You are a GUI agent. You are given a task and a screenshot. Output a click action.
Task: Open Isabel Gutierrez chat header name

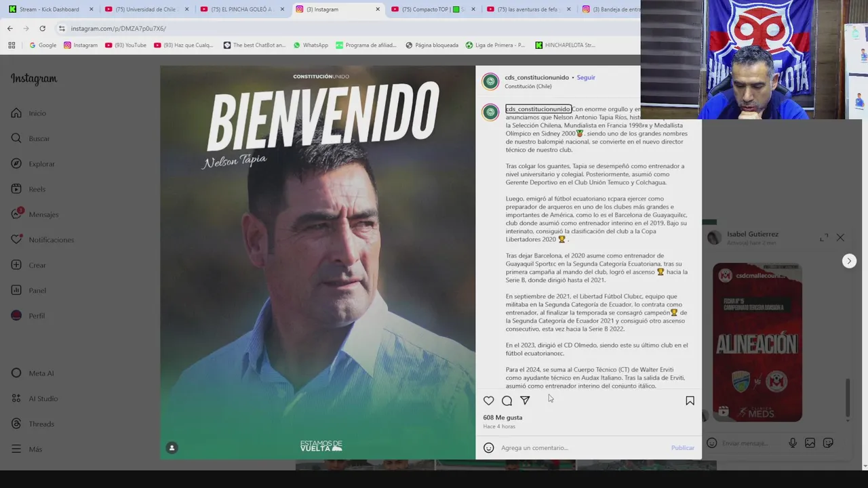tap(753, 235)
